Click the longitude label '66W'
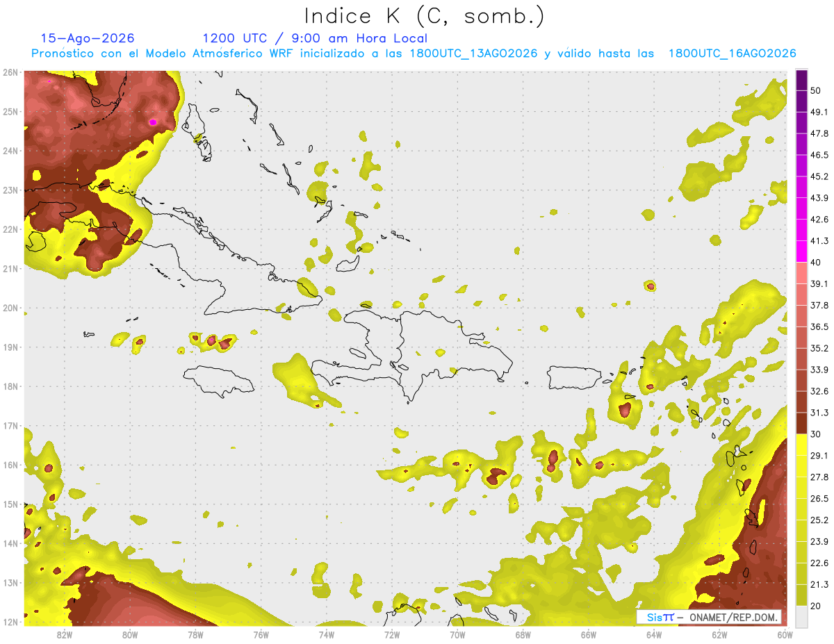The image size is (834, 644). pos(588,634)
